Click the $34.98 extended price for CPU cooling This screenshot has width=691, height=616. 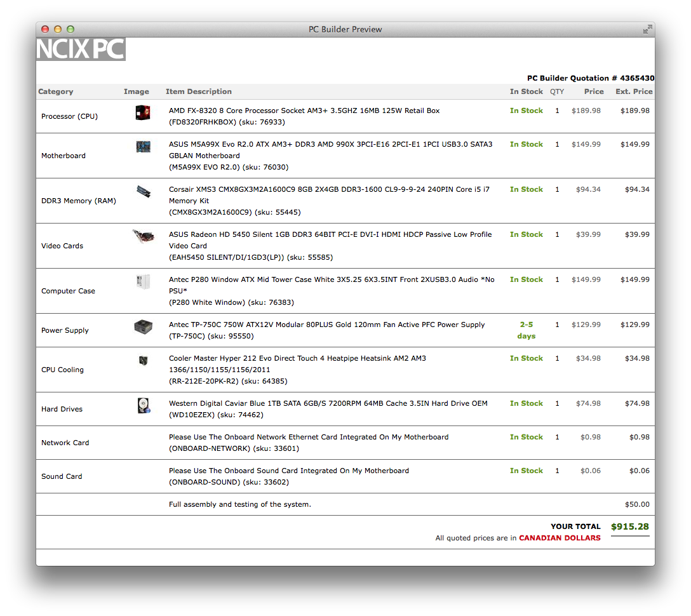637,358
